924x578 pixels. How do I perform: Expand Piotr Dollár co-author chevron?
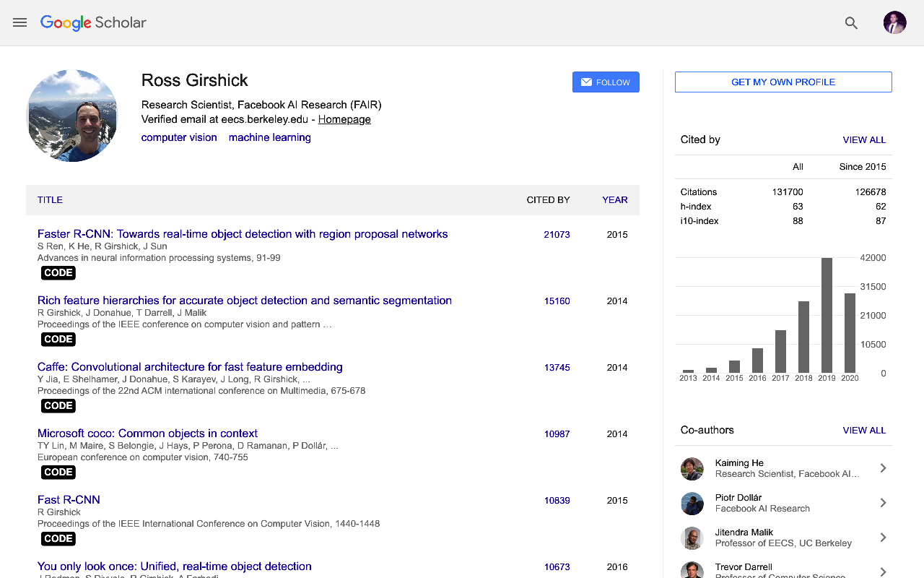point(883,503)
